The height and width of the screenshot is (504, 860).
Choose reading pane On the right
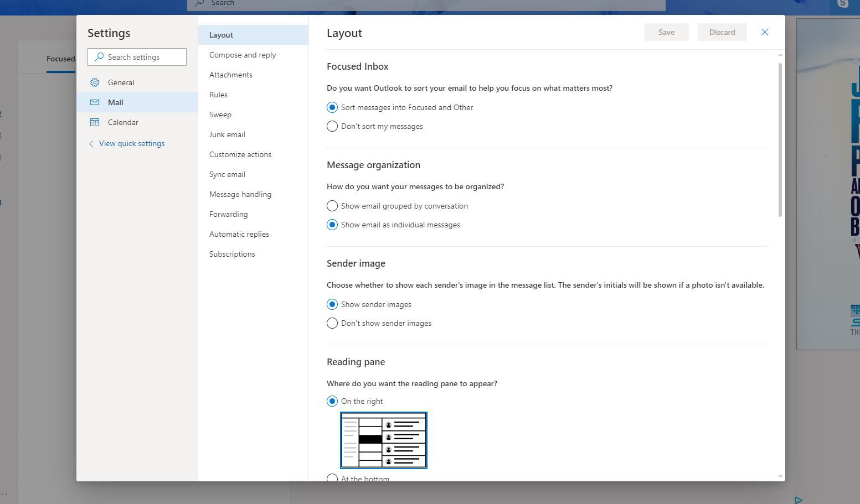332,401
